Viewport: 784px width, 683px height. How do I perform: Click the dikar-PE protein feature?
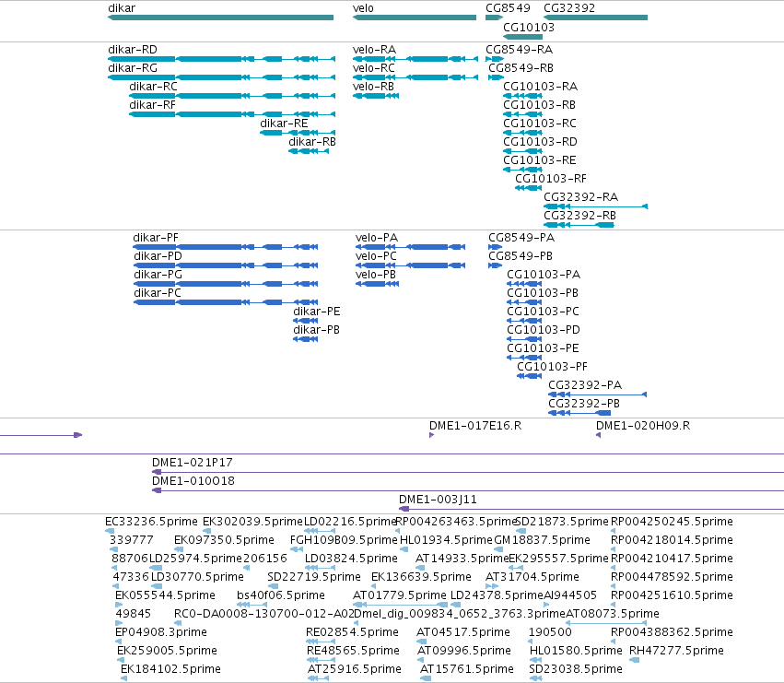click(306, 322)
